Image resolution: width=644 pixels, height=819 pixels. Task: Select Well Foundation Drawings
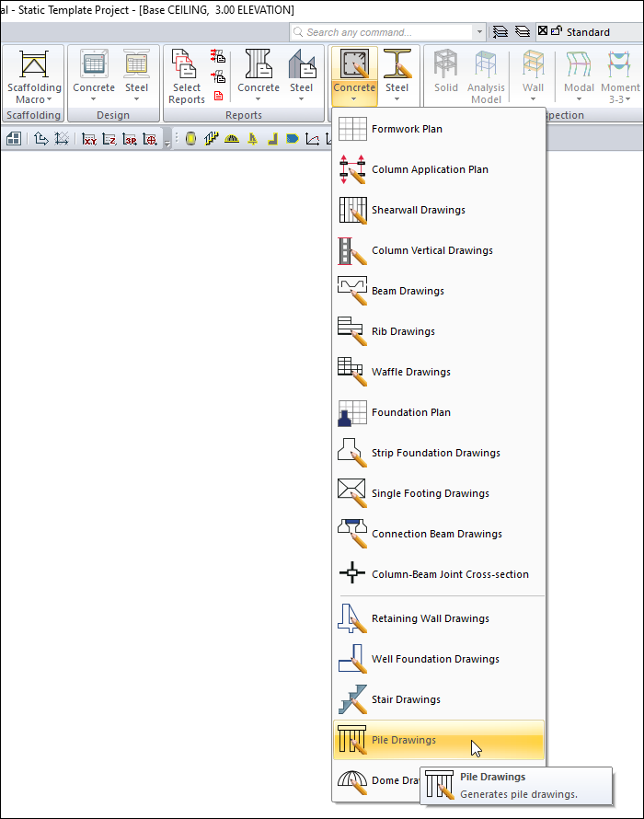[x=438, y=659]
